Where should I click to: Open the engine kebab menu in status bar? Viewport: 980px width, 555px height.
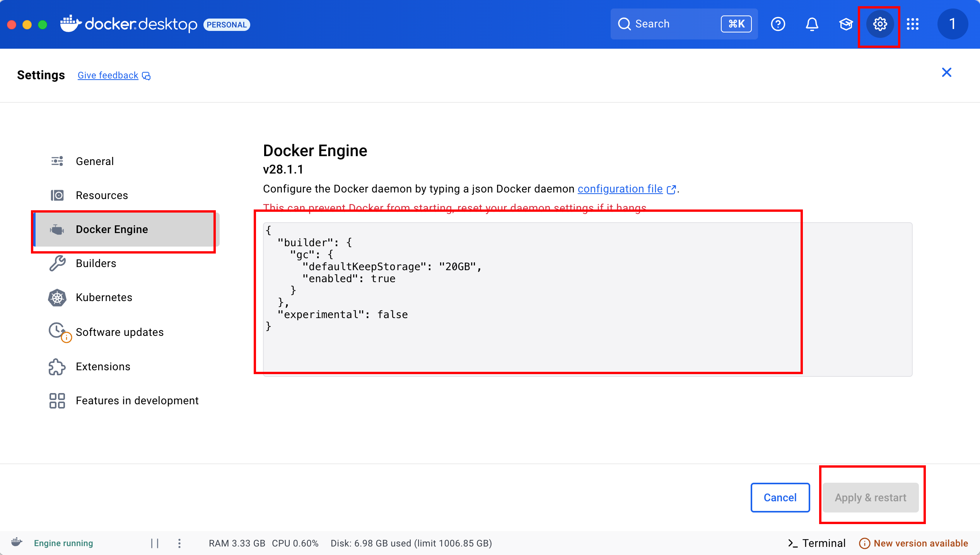[x=179, y=543]
